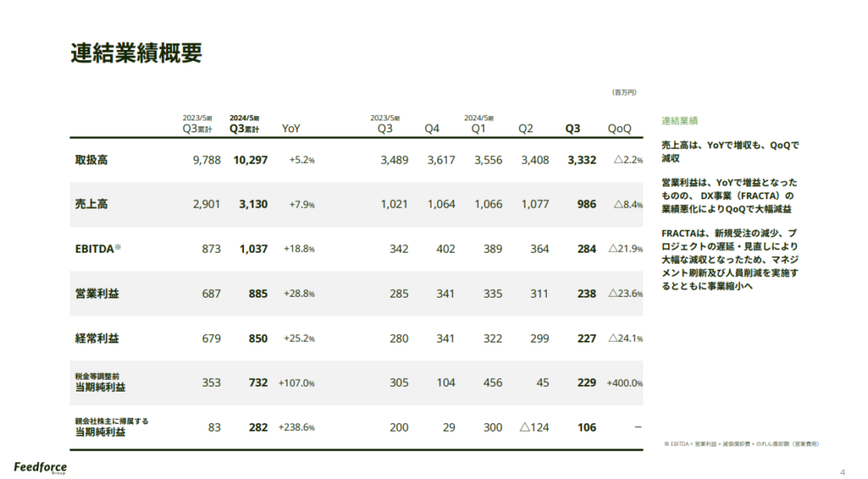Image resolution: width=868 pixels, height=479 pixels.
Task: Click the Feedforce Group logo
Action: point(41,467)
